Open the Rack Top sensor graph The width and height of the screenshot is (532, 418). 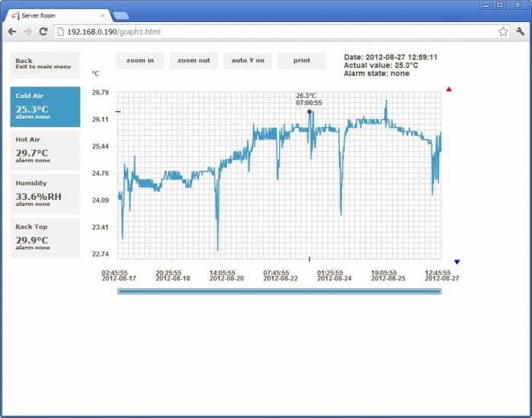(45, 237)
